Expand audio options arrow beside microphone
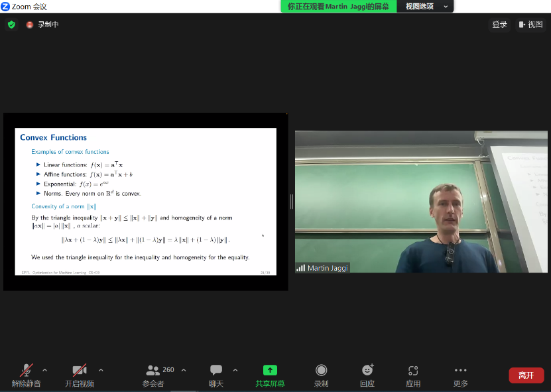The width and height of the screenshot is (551, 392). [45, 370]
